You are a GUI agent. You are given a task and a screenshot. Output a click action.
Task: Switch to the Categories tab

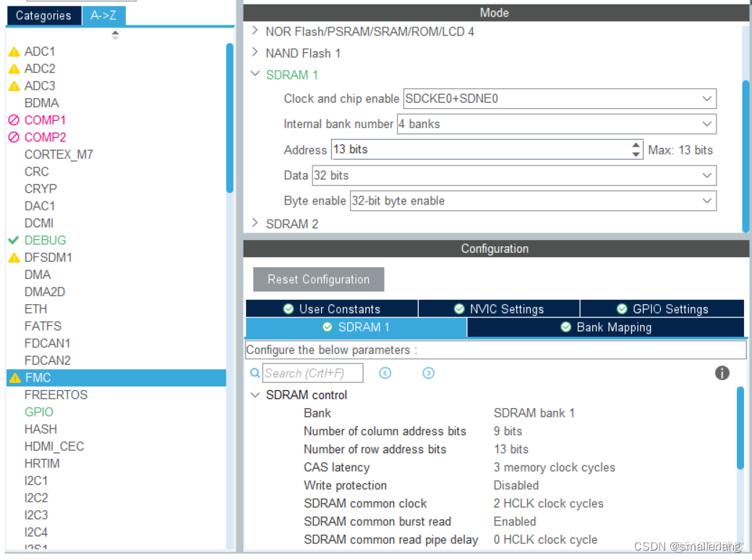click(43, 15)
